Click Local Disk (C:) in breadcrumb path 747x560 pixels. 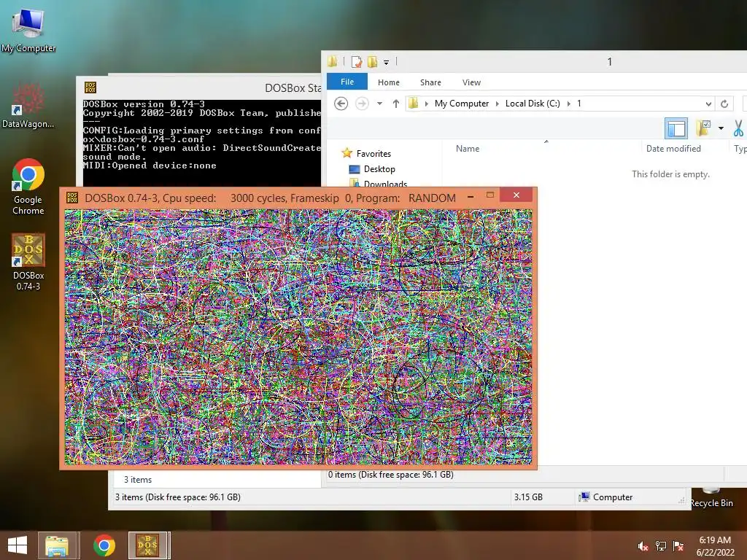coord(533,104)
